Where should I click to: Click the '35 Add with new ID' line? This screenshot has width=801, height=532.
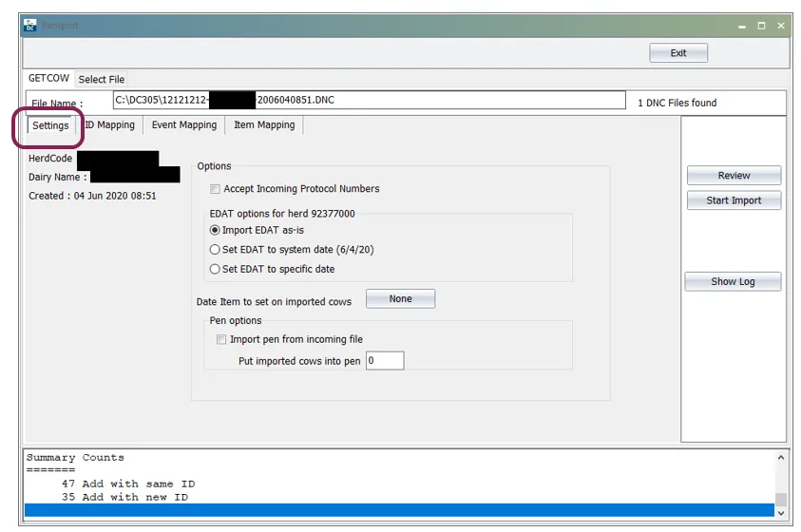point(124,497)
